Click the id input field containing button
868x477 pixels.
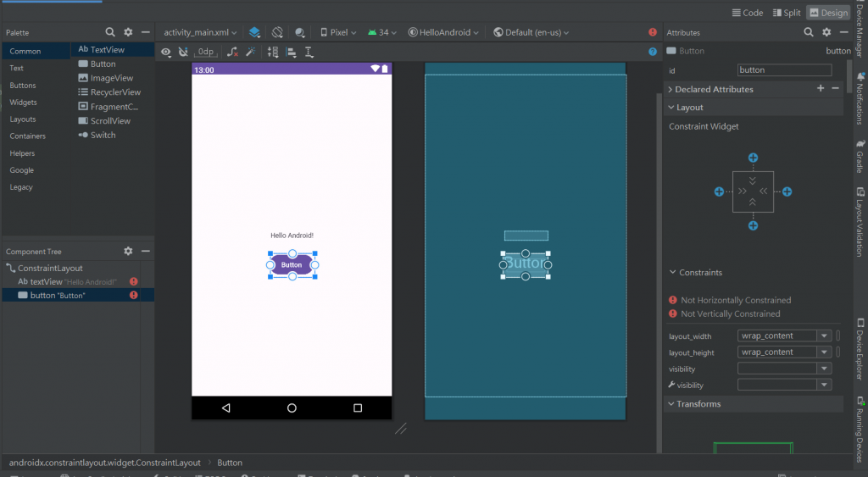[784, 70]
